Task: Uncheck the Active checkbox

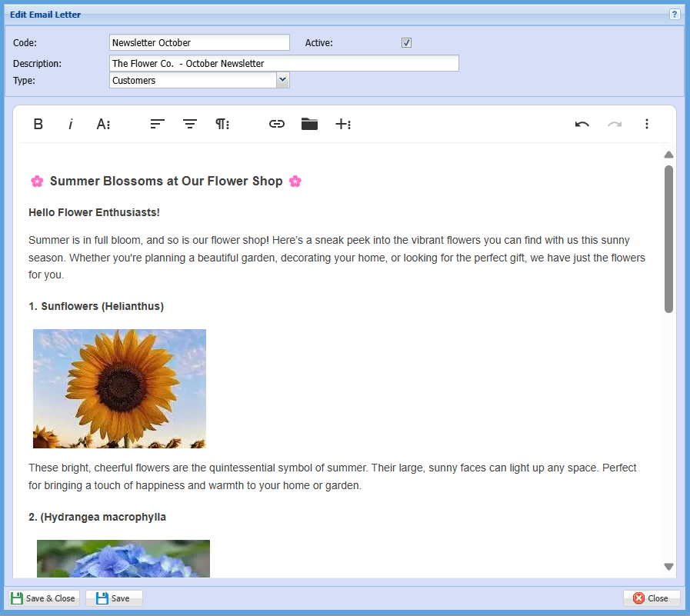Action: (x=406, y=43)
